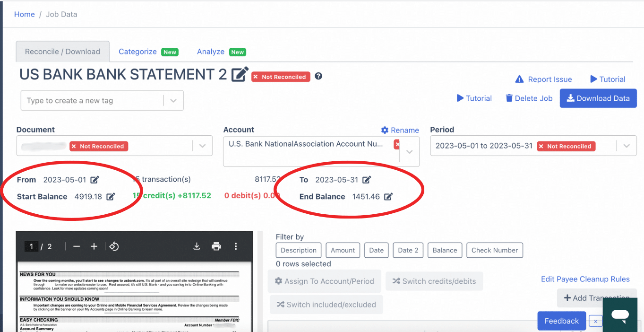Zoom in on the PDF viewer
644x332 pixels.
(x=94, y=246)
